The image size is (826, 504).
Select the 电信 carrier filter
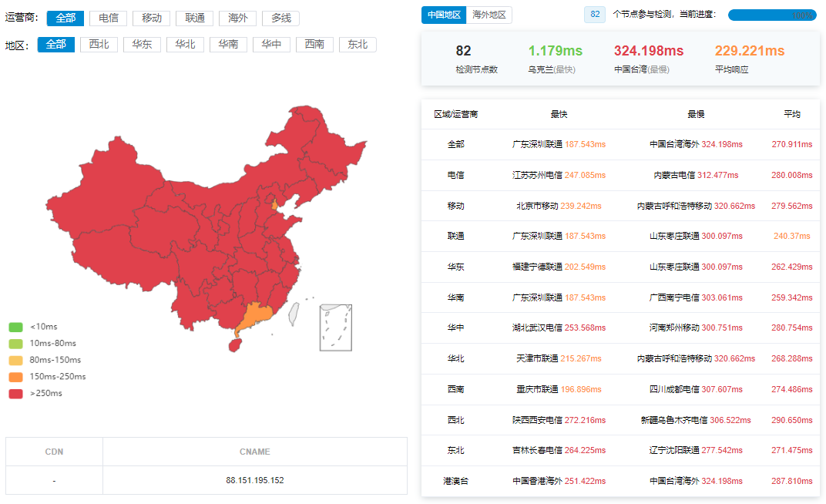[109, 18]
